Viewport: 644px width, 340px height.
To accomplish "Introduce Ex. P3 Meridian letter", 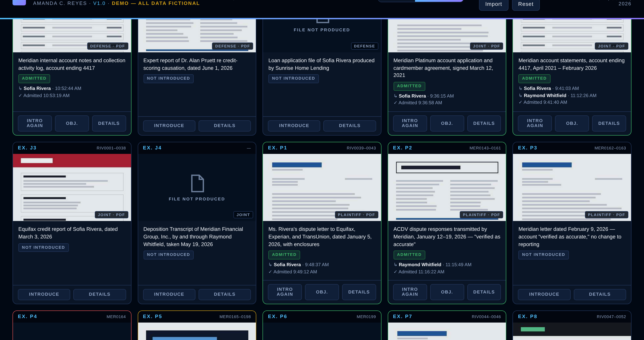I will click(x=544, y=294).
